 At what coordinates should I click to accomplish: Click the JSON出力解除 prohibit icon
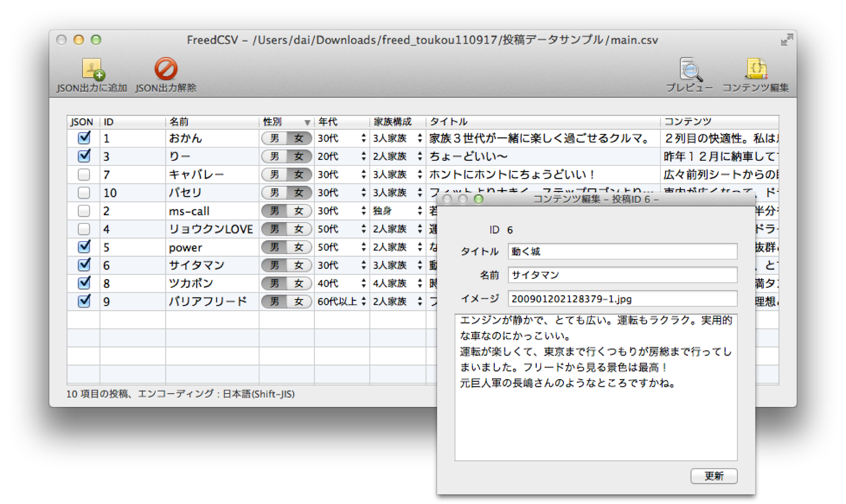[x=166, y=69]
